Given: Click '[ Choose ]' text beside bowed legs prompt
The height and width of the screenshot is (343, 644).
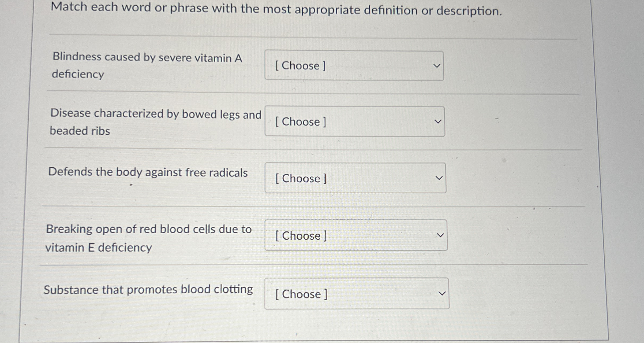Looking at the screenshot, I should point(301,122).
